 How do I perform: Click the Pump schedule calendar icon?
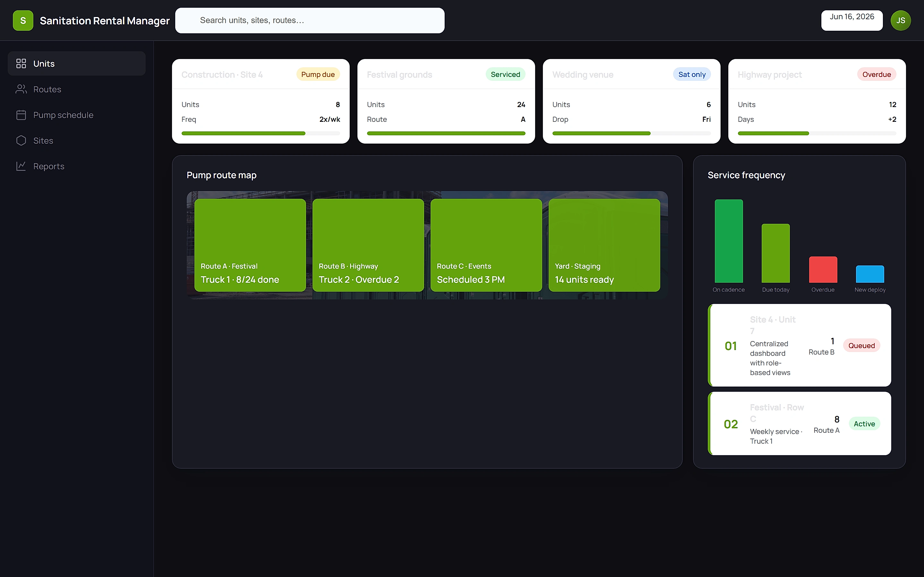click(x=21, y=115)
